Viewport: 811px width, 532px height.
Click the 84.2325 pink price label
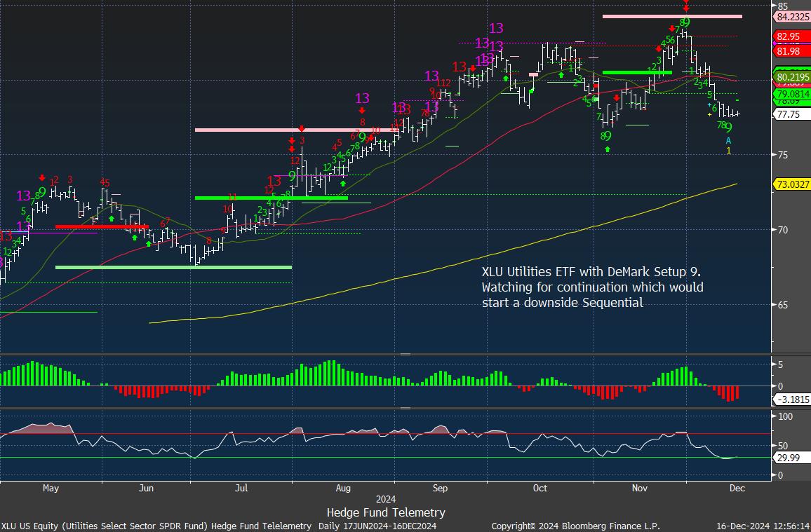coord(792,17)
